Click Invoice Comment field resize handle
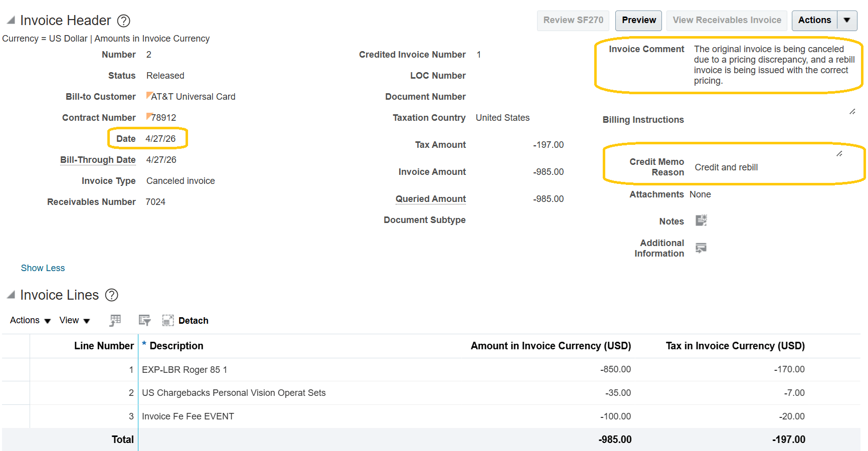Image resolution: width=868 pixels, height=451 pixels. tap(852, 112)
